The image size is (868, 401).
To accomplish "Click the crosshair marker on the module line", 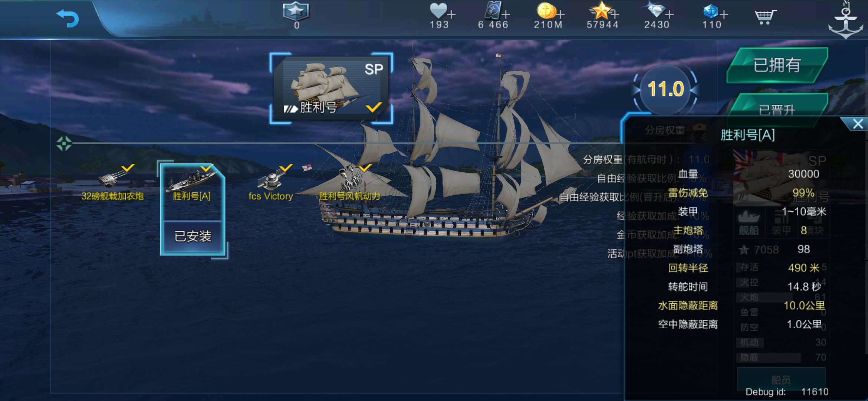I will point(64,143).
